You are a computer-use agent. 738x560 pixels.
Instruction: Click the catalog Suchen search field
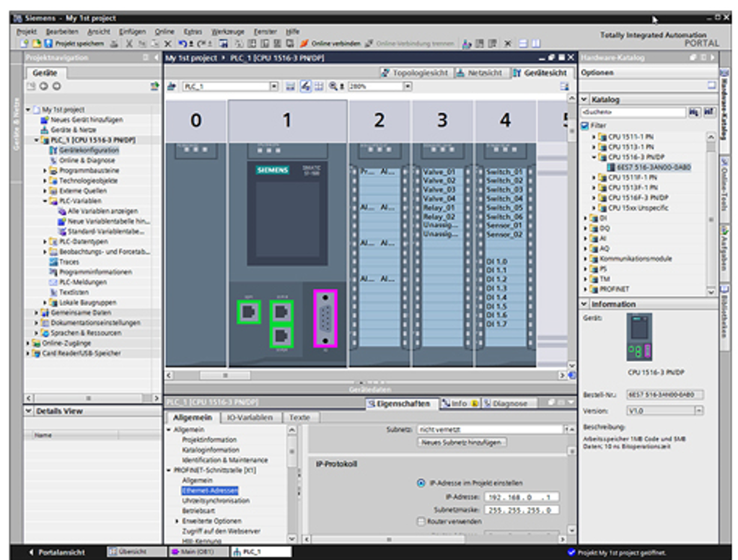click(x=633, y=112)
